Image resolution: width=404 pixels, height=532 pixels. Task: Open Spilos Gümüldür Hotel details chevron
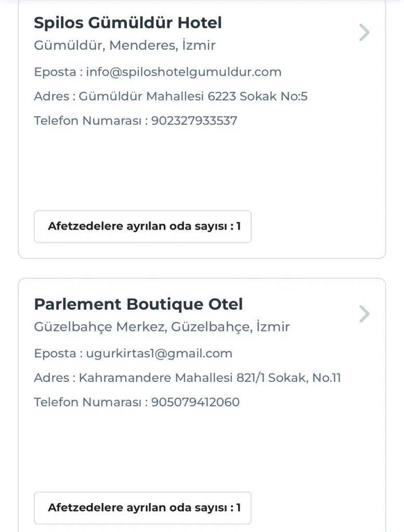click(x=364, y=33)
